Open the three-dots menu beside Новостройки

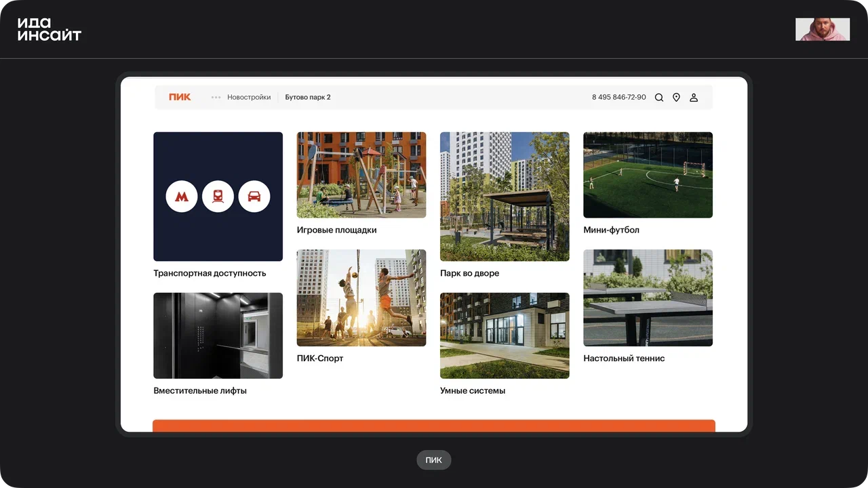point(216,97)
